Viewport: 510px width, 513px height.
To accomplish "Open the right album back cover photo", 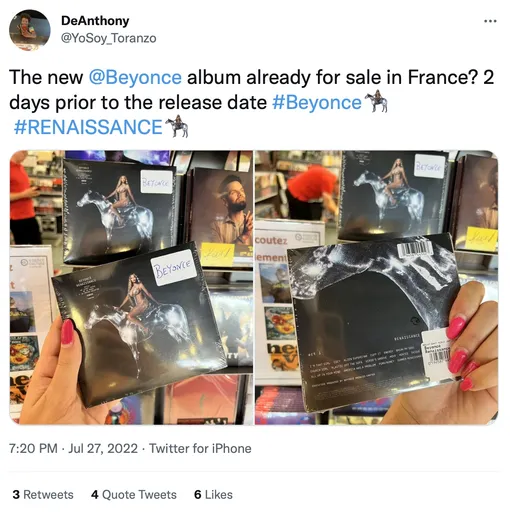I will (x=376, y=288).
